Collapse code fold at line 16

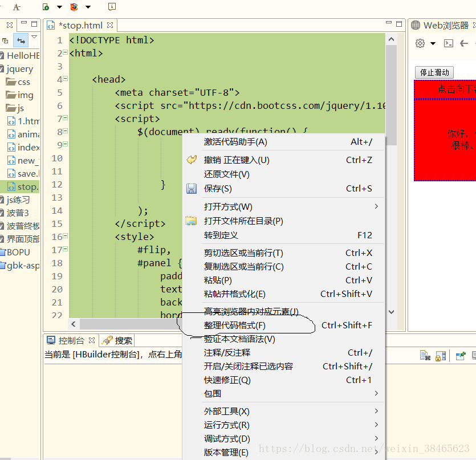(x=65, y=236)
